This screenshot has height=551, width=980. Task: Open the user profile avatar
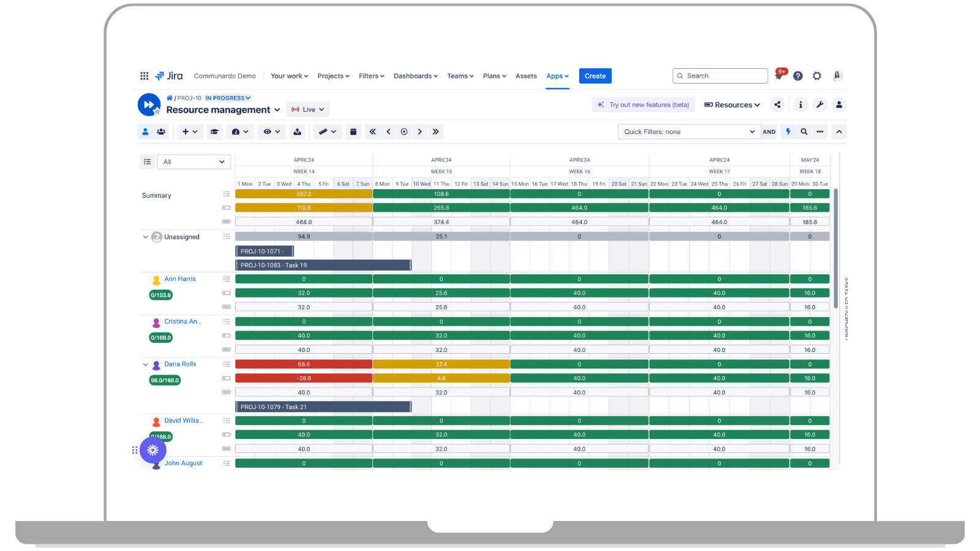tap(837, 76)
